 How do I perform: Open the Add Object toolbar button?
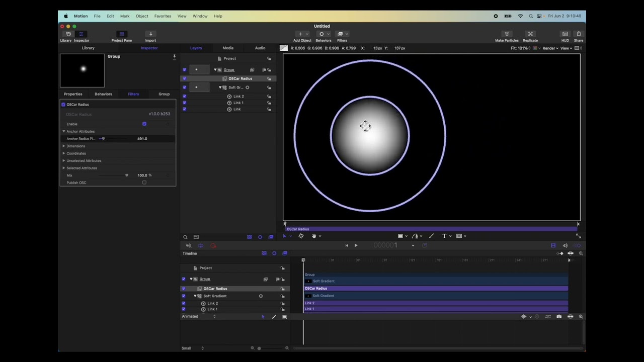[302, 34]
